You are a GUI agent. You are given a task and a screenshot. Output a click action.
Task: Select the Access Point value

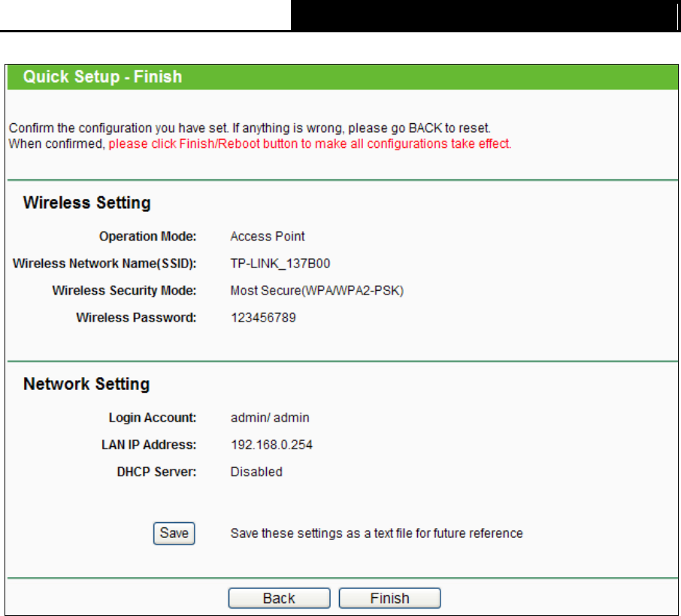pyautogui.click(x=267, y=236)
